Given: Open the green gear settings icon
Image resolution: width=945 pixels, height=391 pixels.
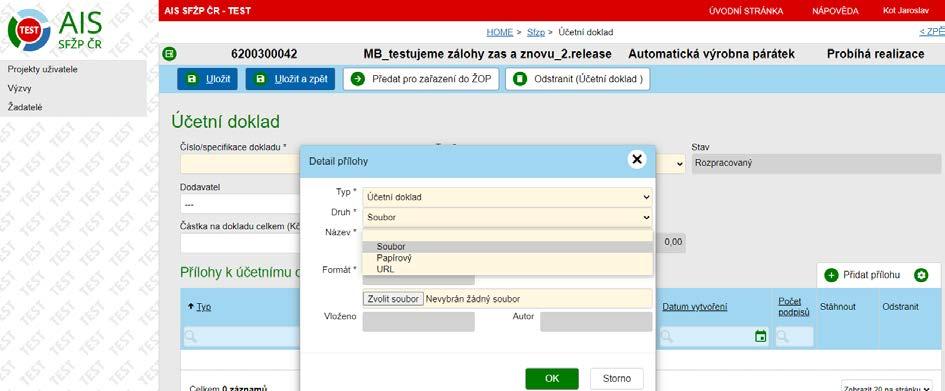Looking at the screenshot, I should (x=921, y=275).
